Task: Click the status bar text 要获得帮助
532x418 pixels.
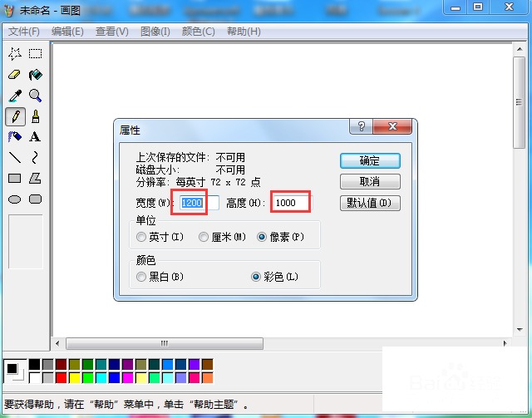Action: click(29, 405)
